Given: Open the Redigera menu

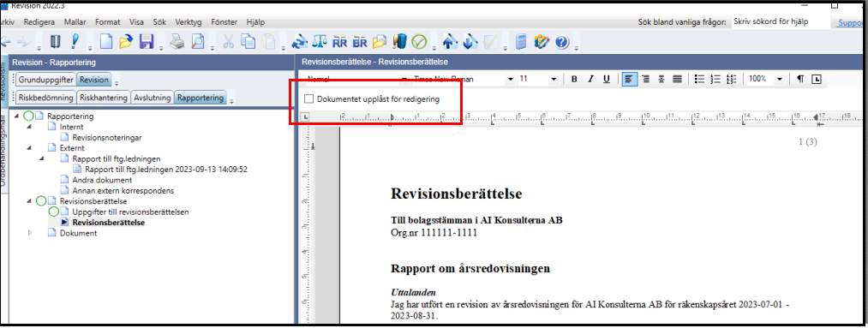Looking at the screenshot, I should 39,22.
